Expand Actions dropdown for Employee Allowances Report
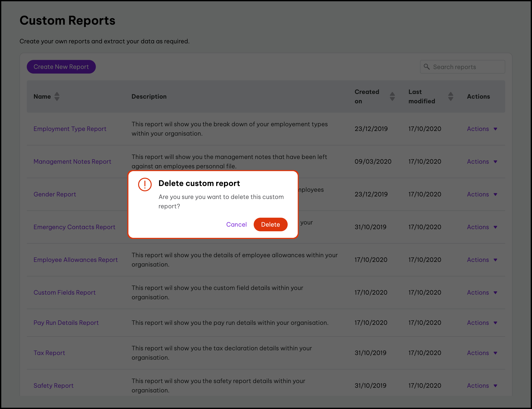This screenshot has height=409, width=532. click(x=482, y=260)
